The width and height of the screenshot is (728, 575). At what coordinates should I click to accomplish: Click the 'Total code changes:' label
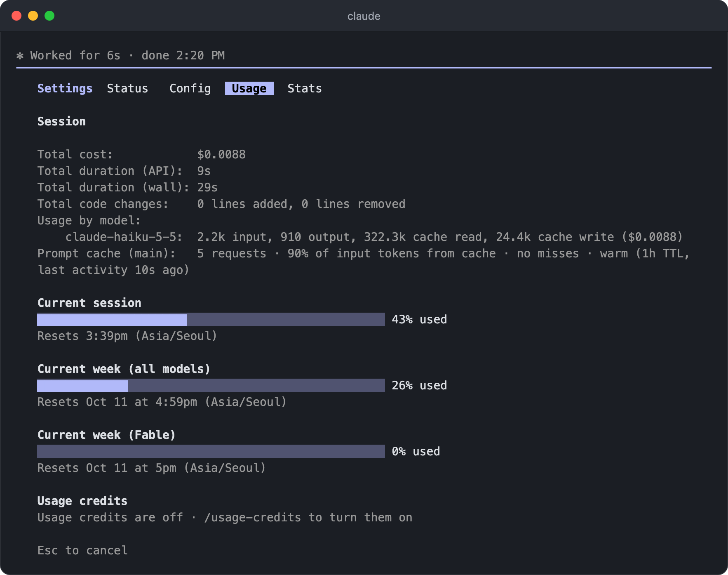click(103, 204)
